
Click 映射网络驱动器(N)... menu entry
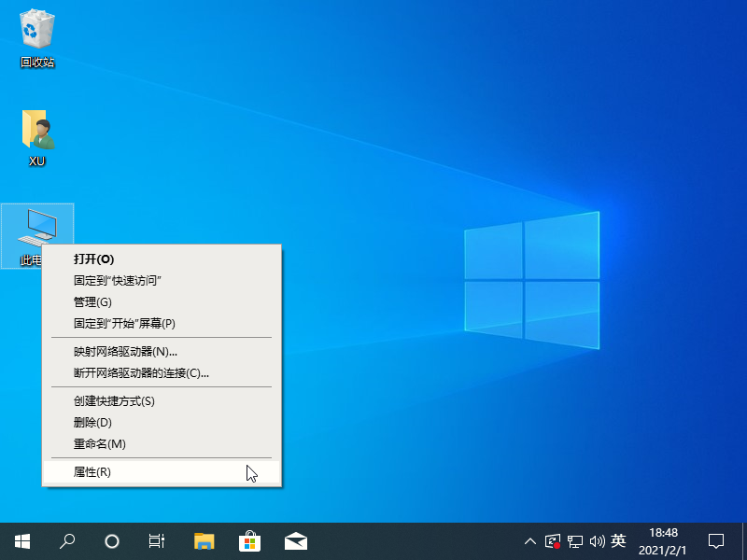[125, 352]
